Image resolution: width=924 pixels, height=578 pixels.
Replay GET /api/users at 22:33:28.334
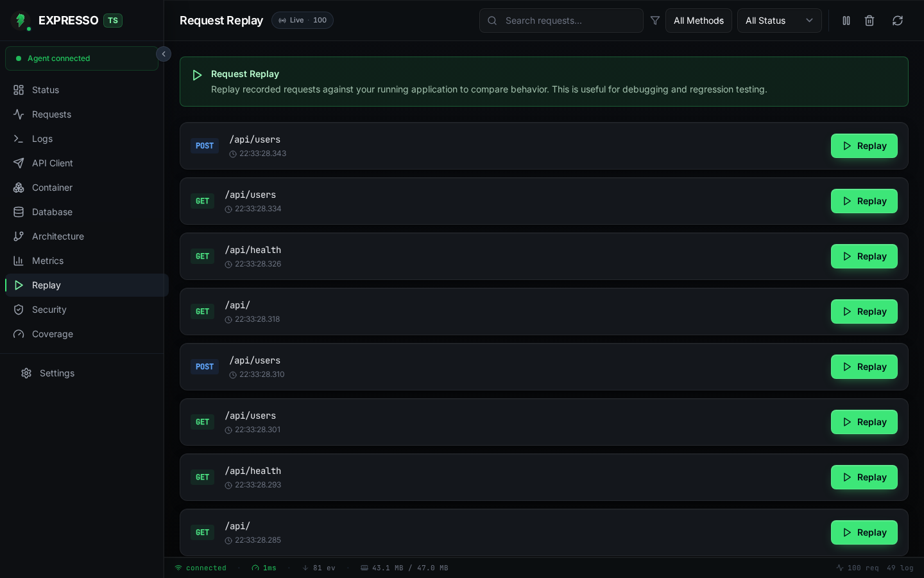pyautogui.click(x=864, y=201)
